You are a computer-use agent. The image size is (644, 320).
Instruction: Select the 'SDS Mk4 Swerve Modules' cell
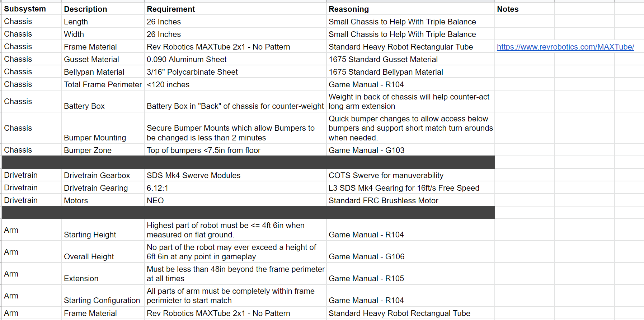click(x=235, y=175)
